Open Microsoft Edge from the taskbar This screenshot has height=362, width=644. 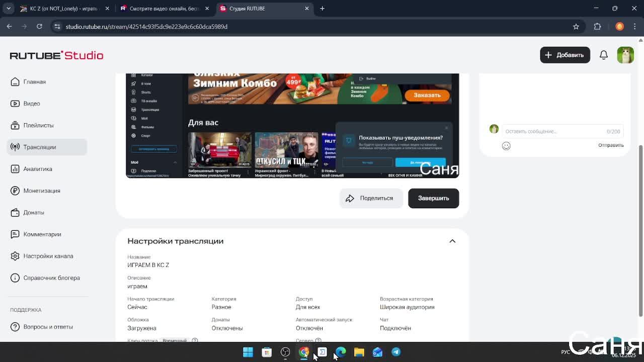[x=341, y=352]
